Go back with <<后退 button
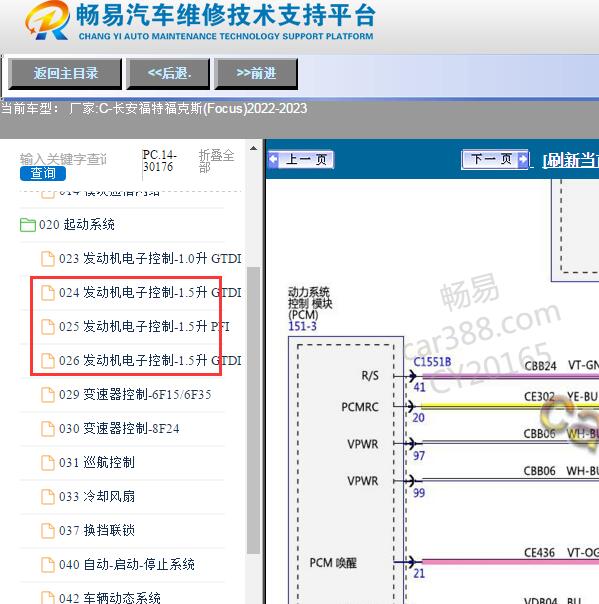 [x=168, y=74]
